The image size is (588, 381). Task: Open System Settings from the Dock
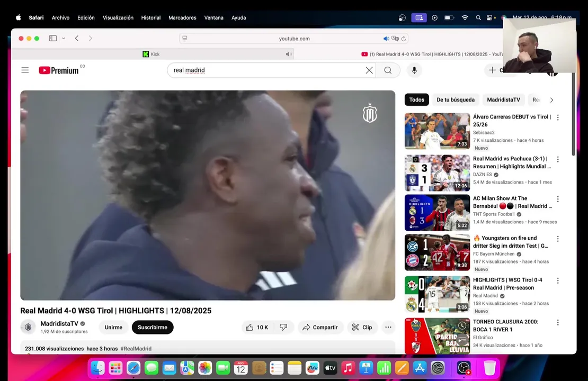(x=438, y=368)
